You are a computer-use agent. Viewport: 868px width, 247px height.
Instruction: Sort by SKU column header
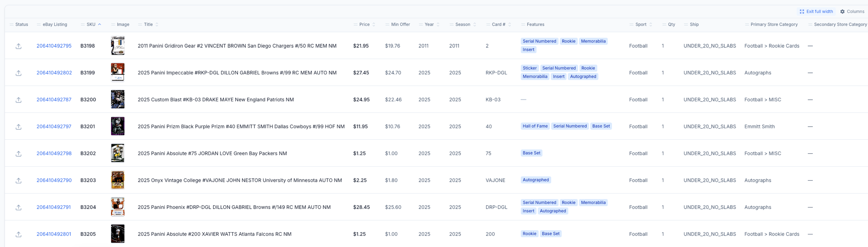coord(91,24)
